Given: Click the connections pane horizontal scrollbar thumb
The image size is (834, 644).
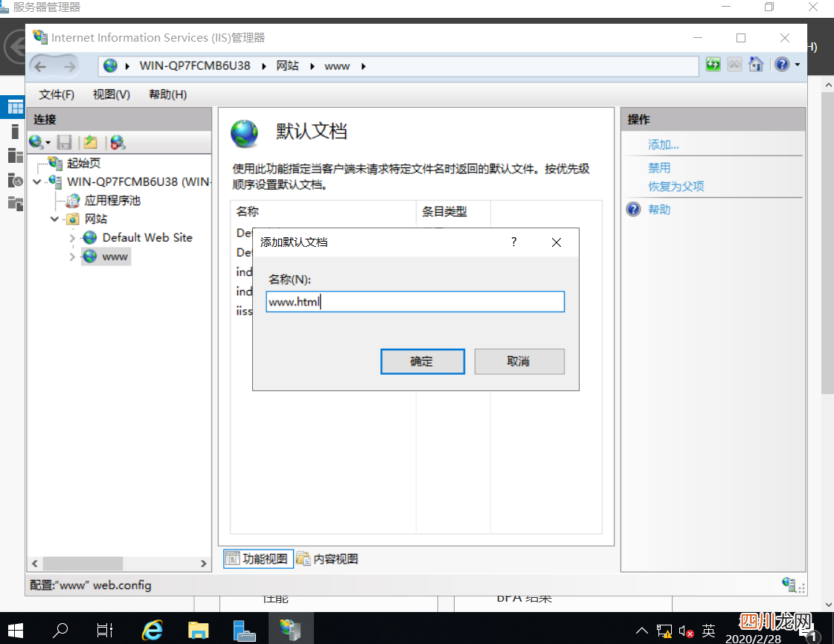Looking at the screenshot, I should [x=83, y=563].
